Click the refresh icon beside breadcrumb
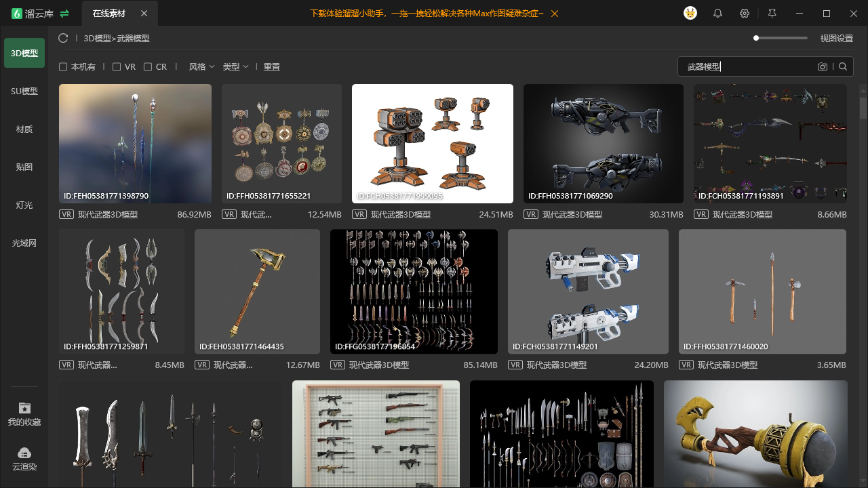 (x=63, y=39)
